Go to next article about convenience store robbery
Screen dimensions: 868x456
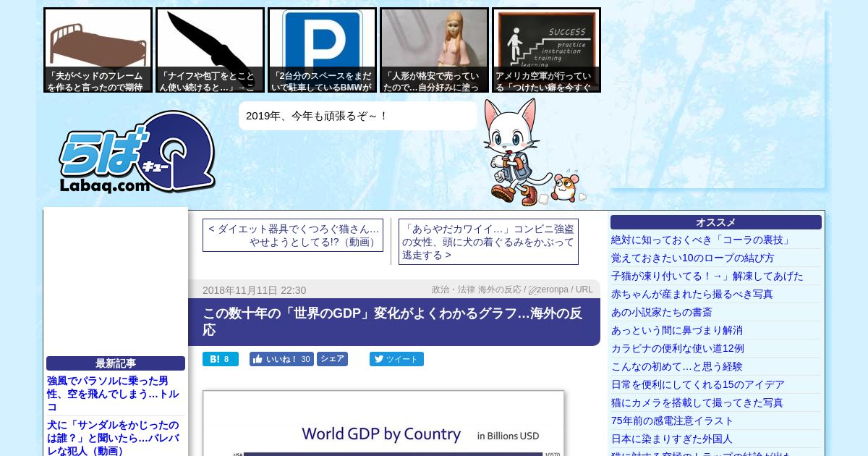point(488,242)
